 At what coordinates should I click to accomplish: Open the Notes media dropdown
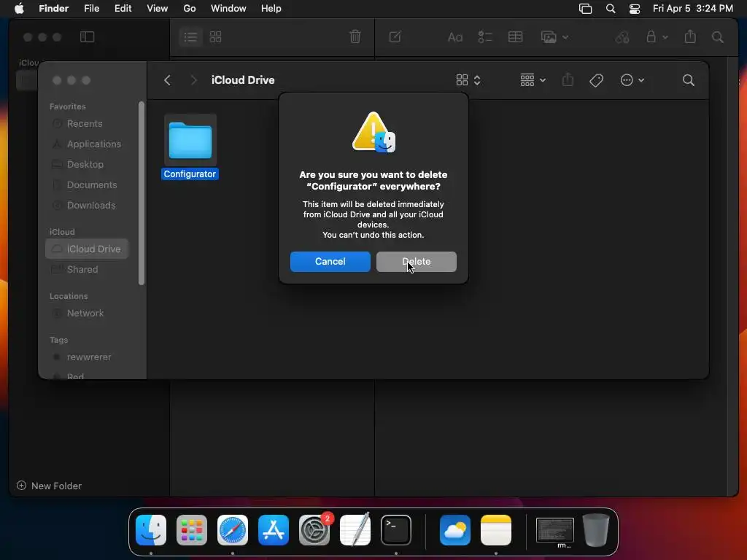click(x=554, y=36)
